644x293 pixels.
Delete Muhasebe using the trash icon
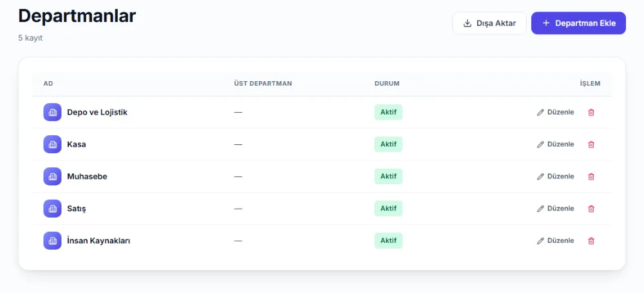pos(591,176)
